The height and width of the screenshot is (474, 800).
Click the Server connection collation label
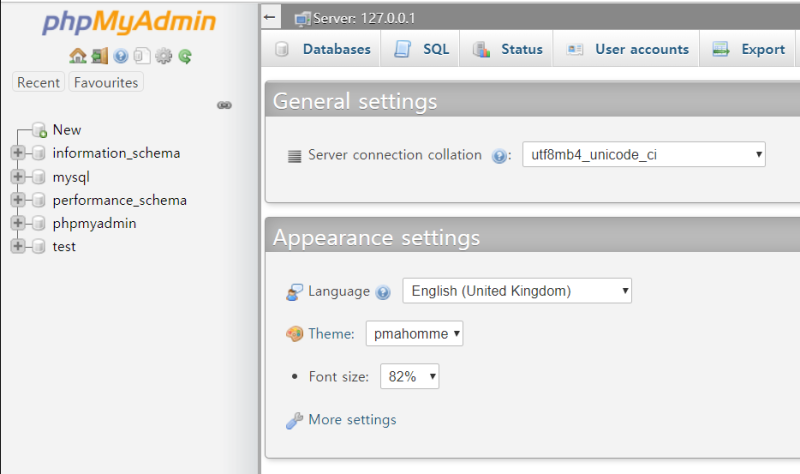(x=394, y=155)
